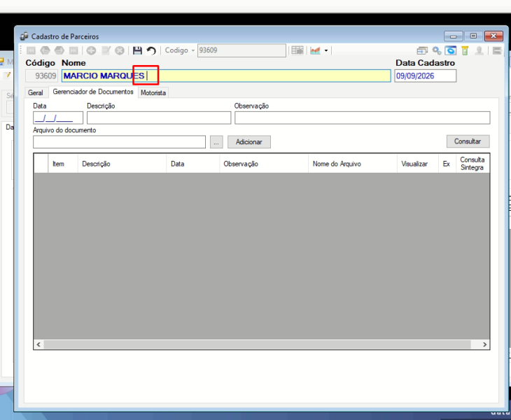Open the grid list view icon
Viewport: 511px width, 420px height.
coord(297,50)
